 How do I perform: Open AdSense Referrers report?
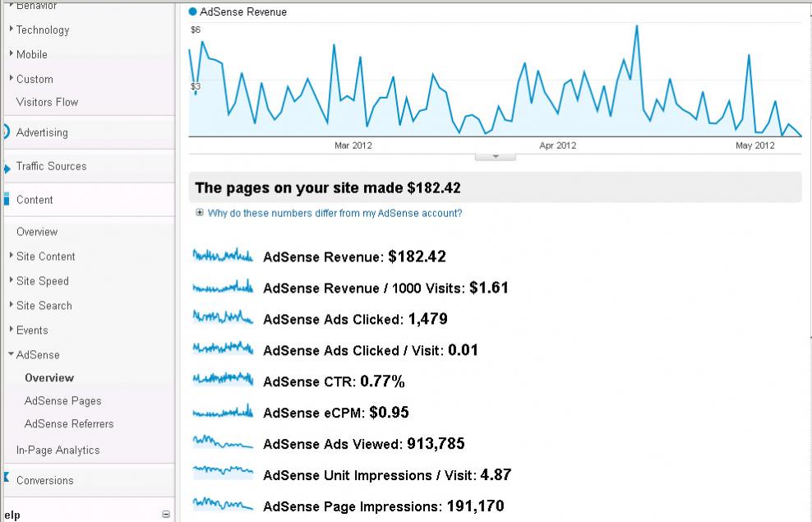point(69,424)
